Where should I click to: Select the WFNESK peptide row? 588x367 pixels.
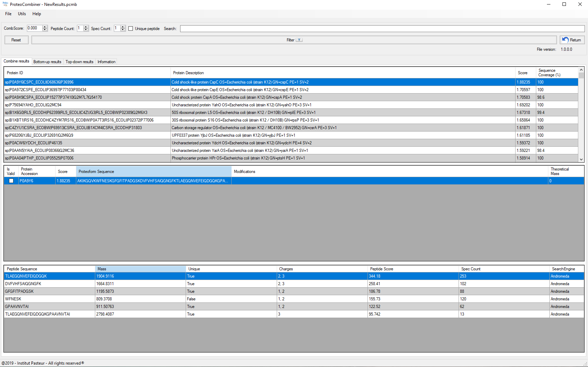coord(48,299)
